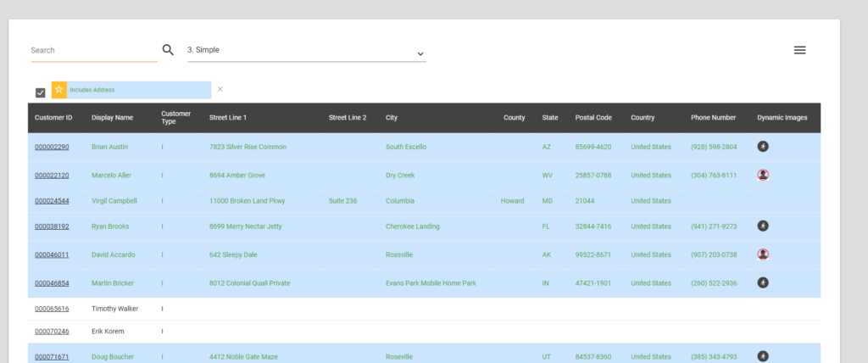Click the Suite 236 cell
The width and height of the screenshot is (868, 363).
pos(342,201)
